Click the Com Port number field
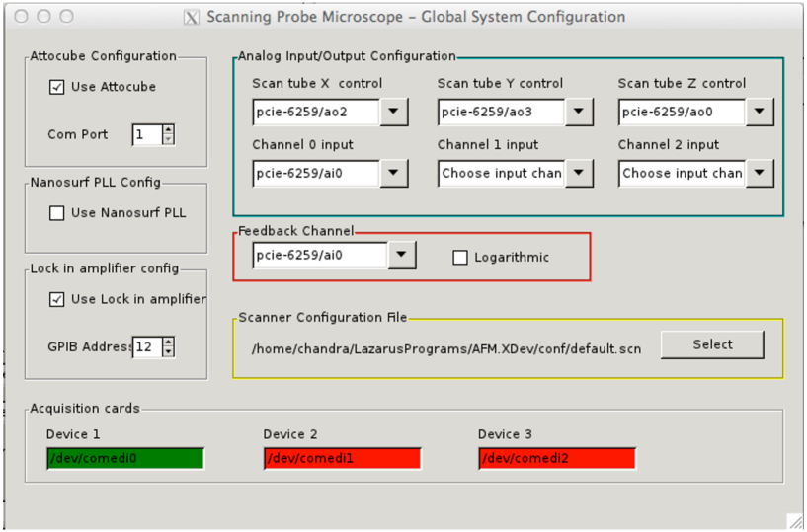The image size is (807, 532). pyautogui.click(x=146, y=134)
